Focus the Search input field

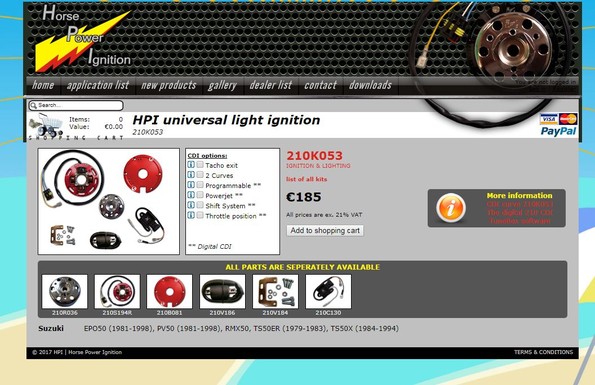coord(76,105)
